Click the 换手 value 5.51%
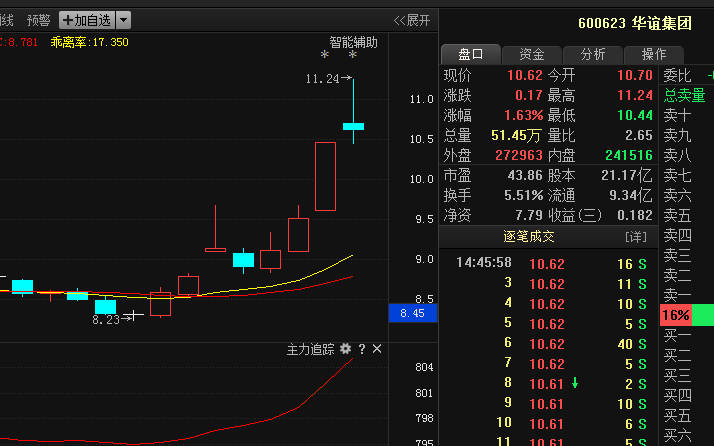This screenshot has width=714, height=446. pyautogui.click(x=524, y=195)
